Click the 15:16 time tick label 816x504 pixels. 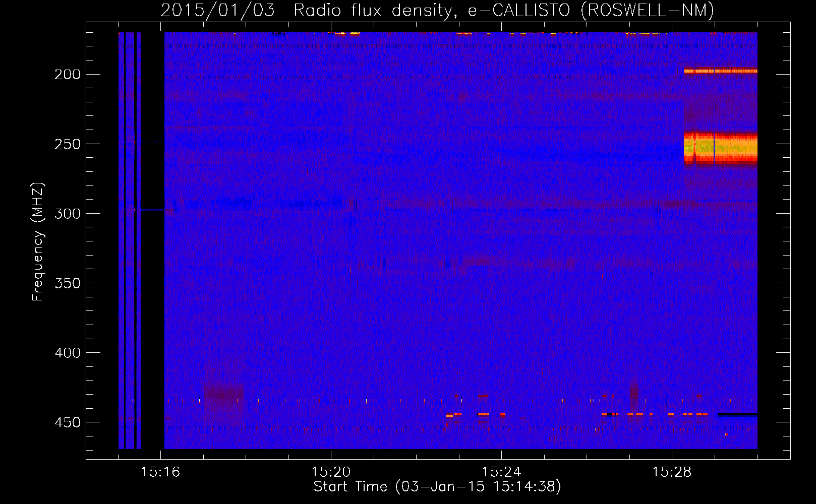161,472
